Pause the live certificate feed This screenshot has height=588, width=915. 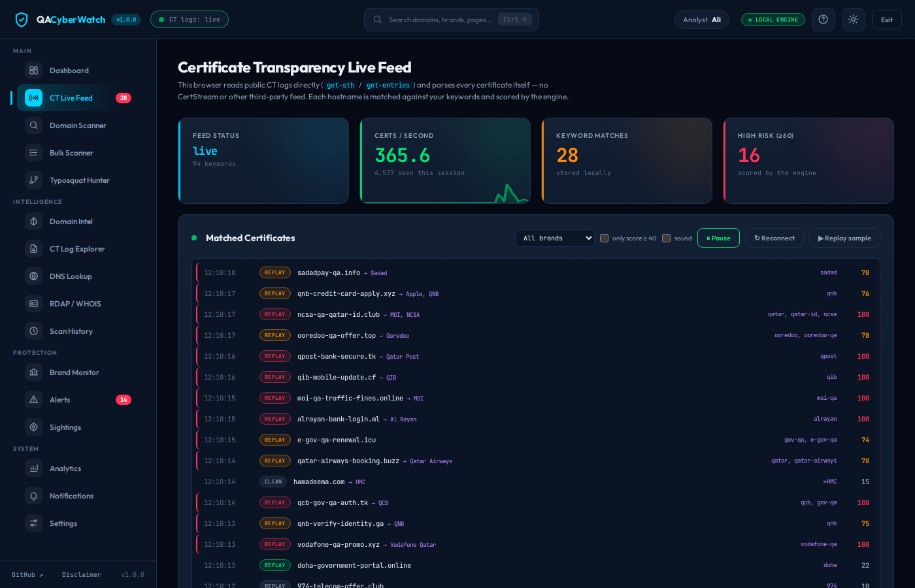[718, 238]
